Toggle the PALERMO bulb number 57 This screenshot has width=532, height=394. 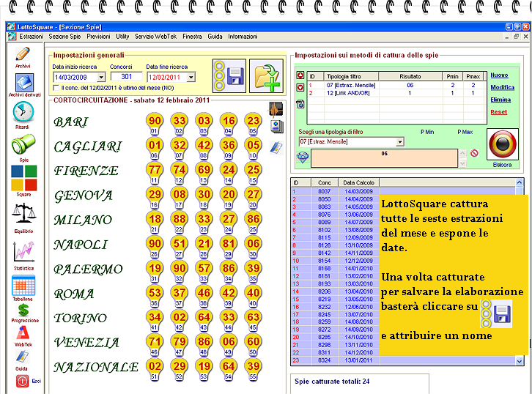coord(204,271)
